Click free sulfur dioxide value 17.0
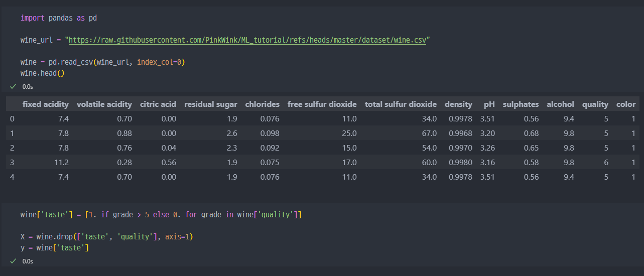 click(x=349, y=163)
